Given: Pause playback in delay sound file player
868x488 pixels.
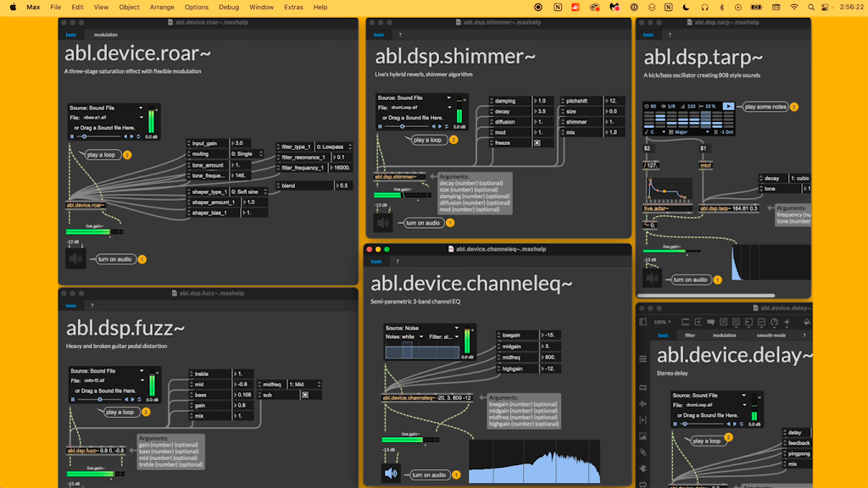Looking at the screenshot, I should click(x=675, y=424).
